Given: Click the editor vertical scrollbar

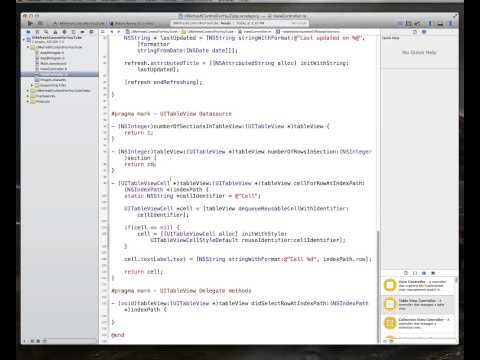Looking at the screenshot, I should pos(378,287).
